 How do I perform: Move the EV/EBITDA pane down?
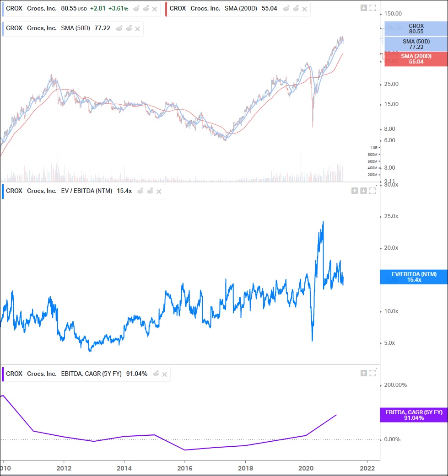(363, 191)
